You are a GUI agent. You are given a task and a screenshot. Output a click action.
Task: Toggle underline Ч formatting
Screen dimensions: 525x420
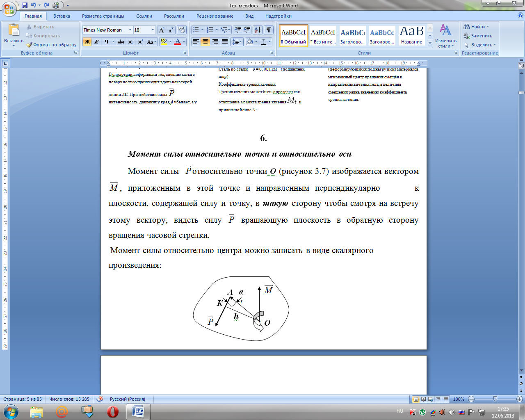106,42
